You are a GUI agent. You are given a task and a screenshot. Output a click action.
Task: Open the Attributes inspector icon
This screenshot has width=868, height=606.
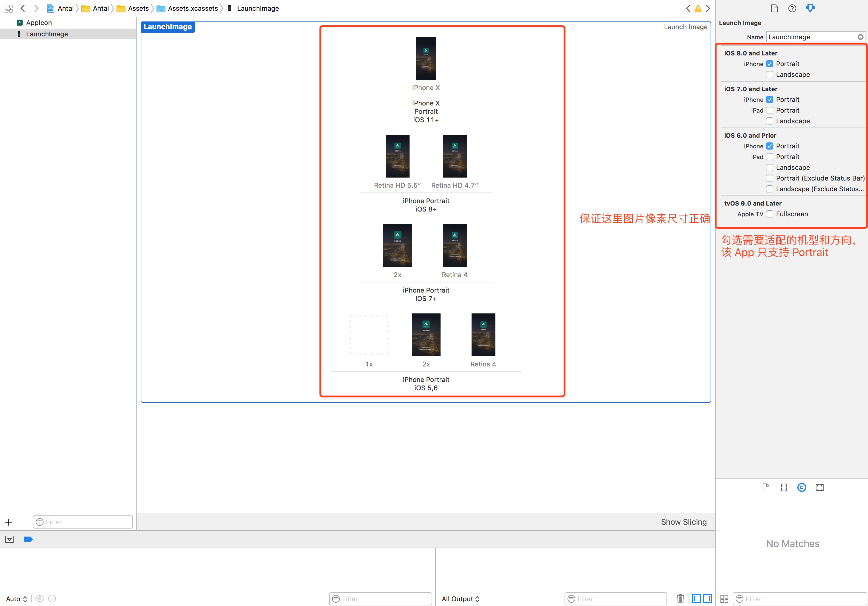click(x=810, y=8)
